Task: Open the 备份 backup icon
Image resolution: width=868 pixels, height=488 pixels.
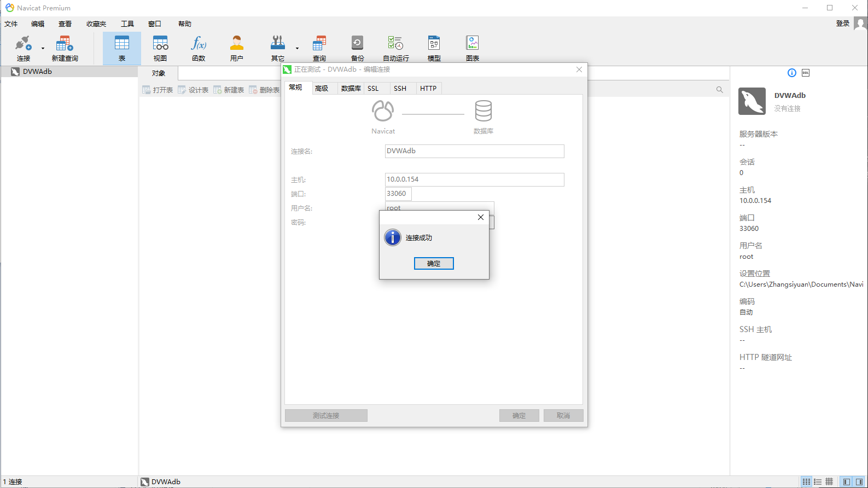Action: [x=357, y=48]
